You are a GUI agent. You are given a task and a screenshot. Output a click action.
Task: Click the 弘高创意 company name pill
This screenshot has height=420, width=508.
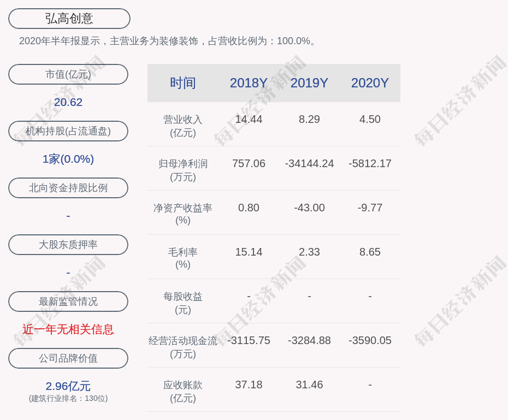pyautogui.click(x=69, y=19)
